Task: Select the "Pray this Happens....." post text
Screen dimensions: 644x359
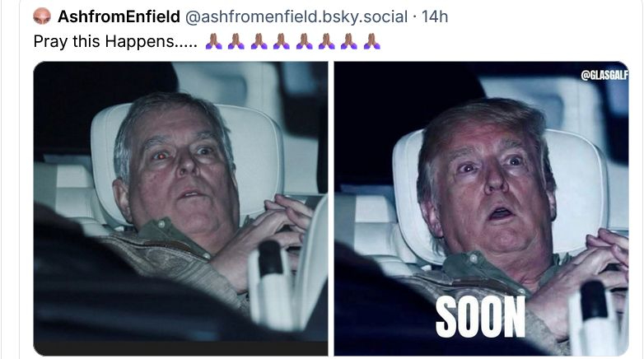Action: click(x=115, y=41)
